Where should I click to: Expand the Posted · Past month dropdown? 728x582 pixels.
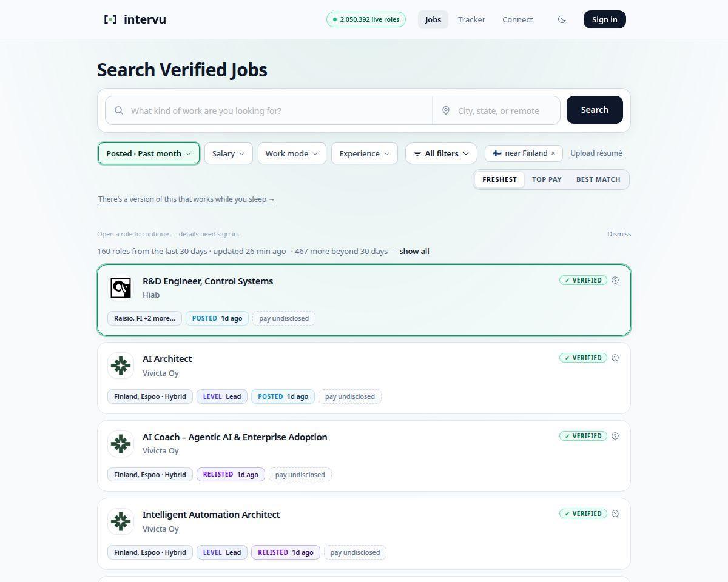pos(149,153)
